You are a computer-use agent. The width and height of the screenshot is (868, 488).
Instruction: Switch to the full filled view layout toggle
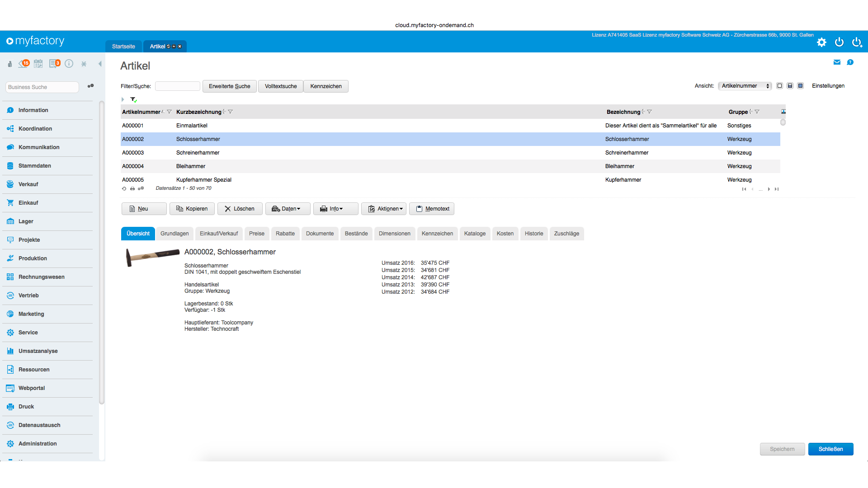(800, 86)
